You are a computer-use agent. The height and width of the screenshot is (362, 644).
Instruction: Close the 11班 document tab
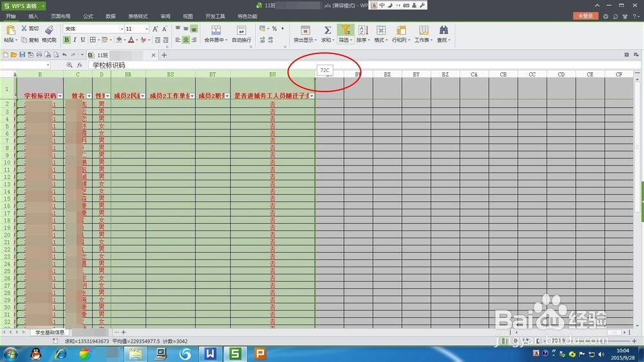(153, 55)
